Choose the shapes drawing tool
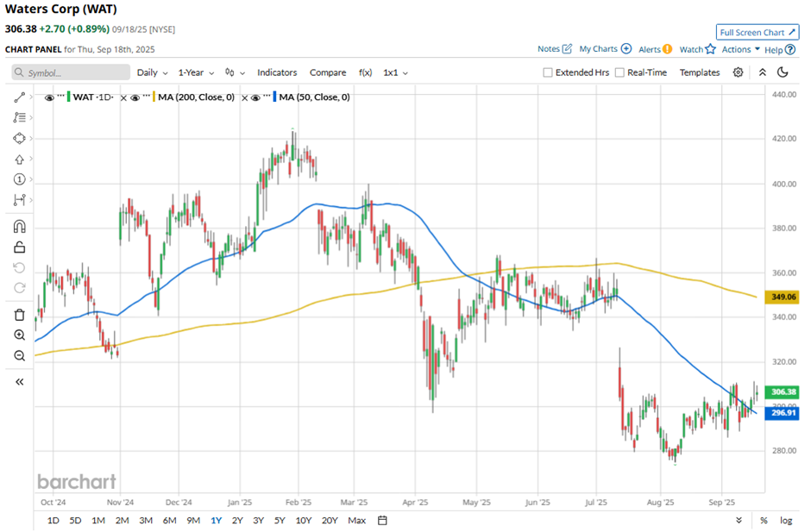This screenshot has height=532, width=811. coord(19,139)
